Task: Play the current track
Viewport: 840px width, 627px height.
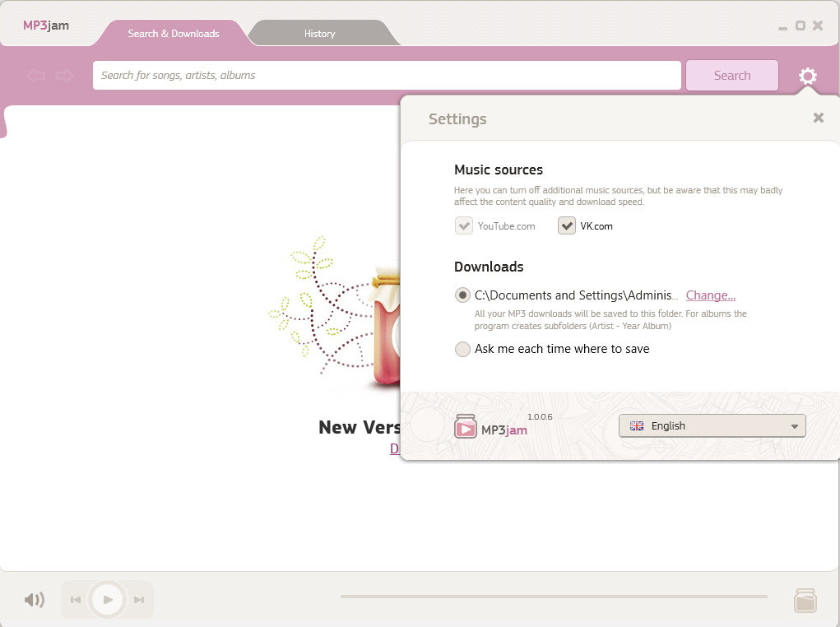Action: 107,600
